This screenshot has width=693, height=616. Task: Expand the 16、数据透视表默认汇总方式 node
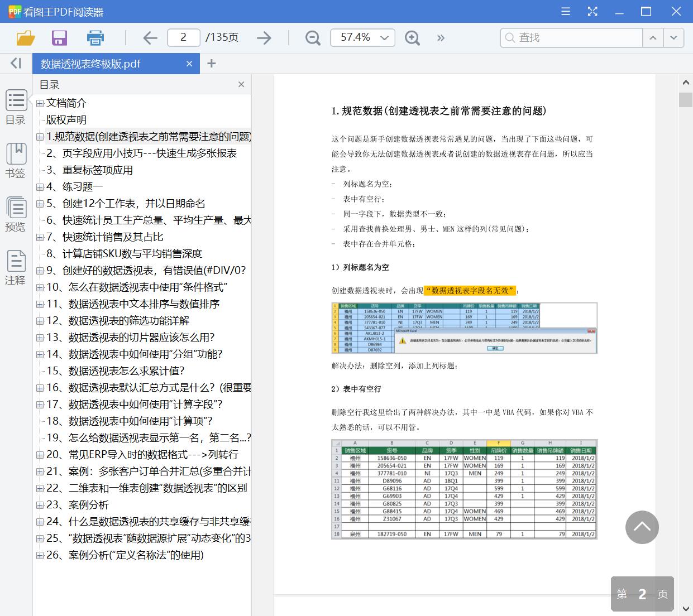click(40, 388)
